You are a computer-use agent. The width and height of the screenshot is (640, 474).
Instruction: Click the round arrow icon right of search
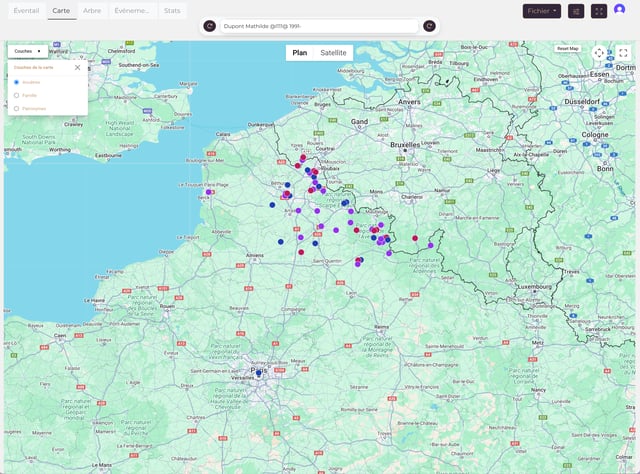click(x=429, y=26)
